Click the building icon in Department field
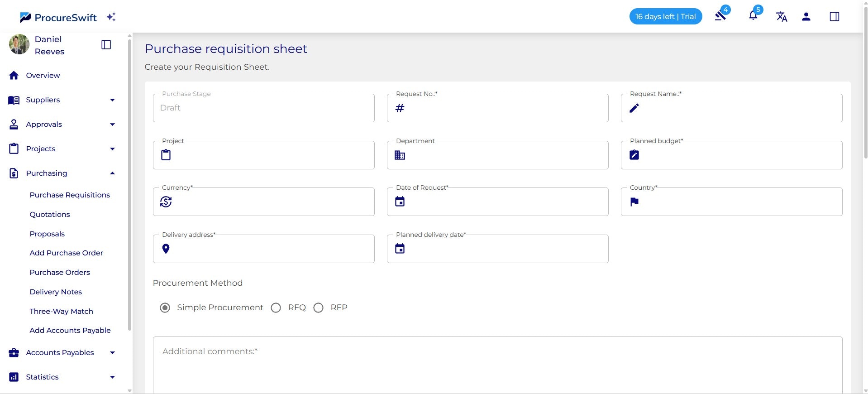The height and width of the screenshot is (394, 868). 400,155
